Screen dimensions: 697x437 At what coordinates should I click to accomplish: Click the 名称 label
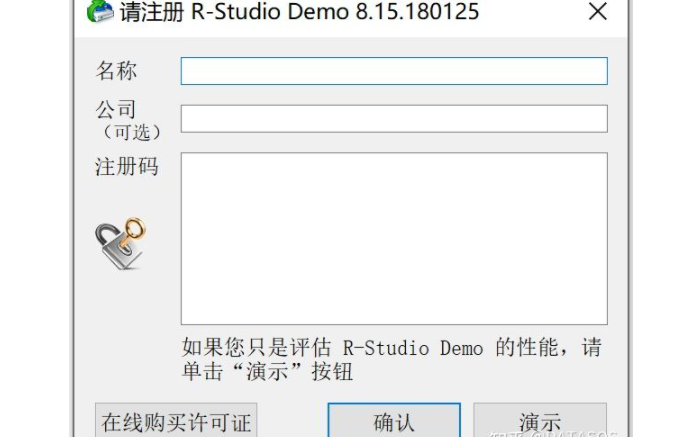(x=116, y=71)
